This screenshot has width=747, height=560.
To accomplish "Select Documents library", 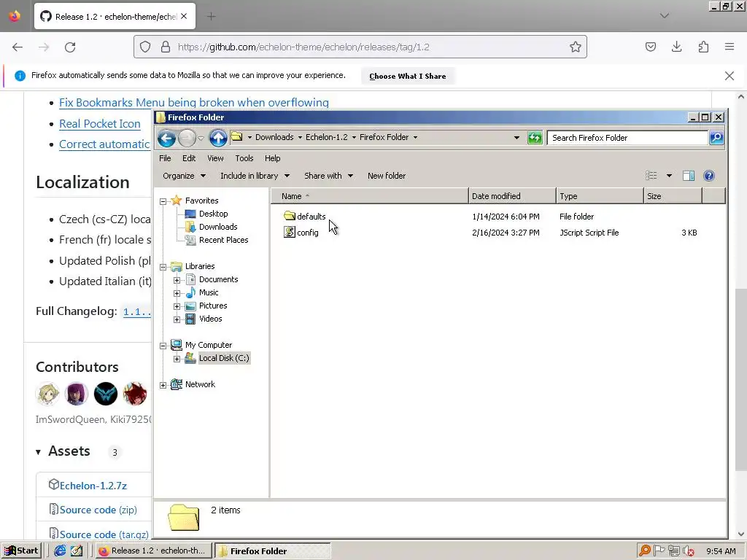I will click(x=218, y=279).
